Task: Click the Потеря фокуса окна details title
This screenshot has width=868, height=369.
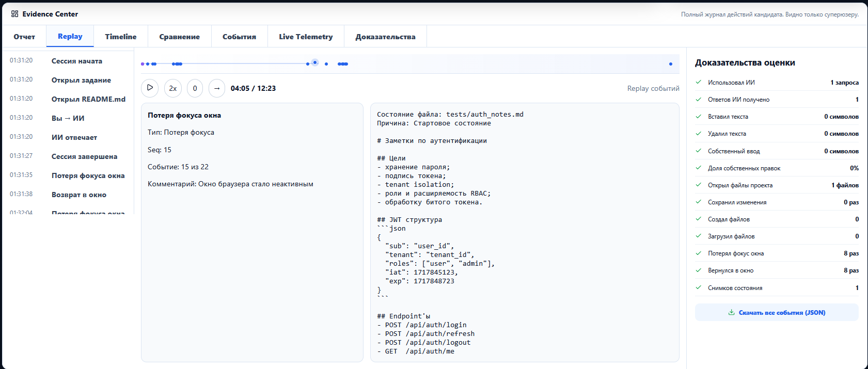Action: coord(184,115)
